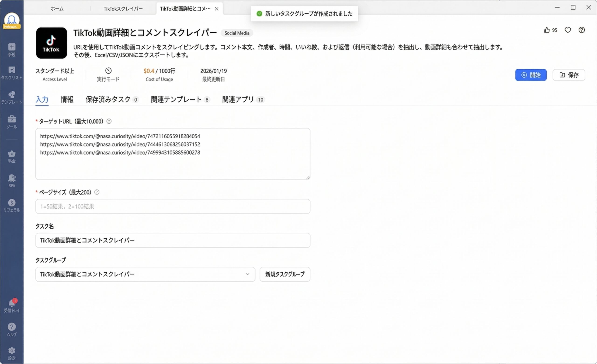Open the リフェラル referral page
This screenshot has height=364, width=597.
11,205
